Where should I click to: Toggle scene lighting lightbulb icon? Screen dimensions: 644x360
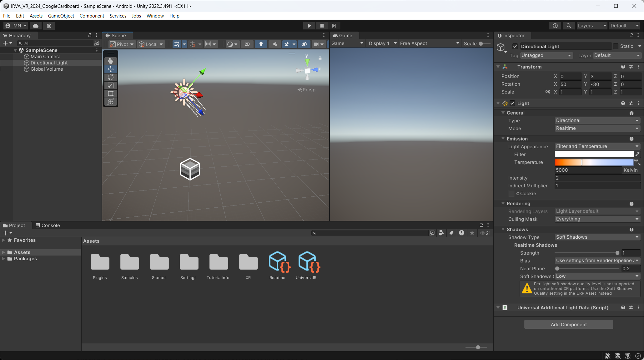point(261,44)
